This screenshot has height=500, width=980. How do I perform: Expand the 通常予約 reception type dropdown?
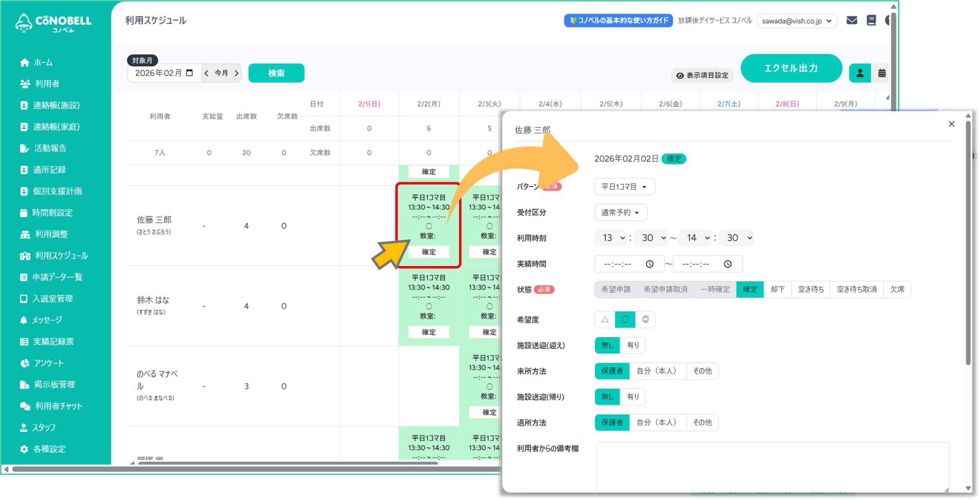pyautogui.click(x=620, y=212)
